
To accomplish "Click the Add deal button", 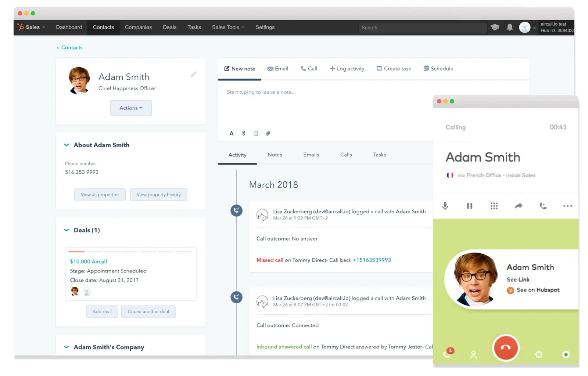I will (x=102, y=311).
